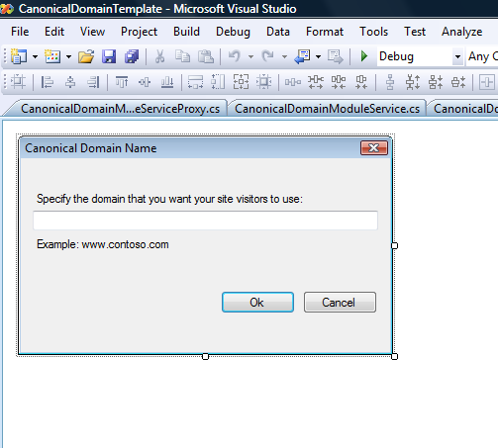Open the Data menu
The image size is (498, 448).
tap(278, 32)
